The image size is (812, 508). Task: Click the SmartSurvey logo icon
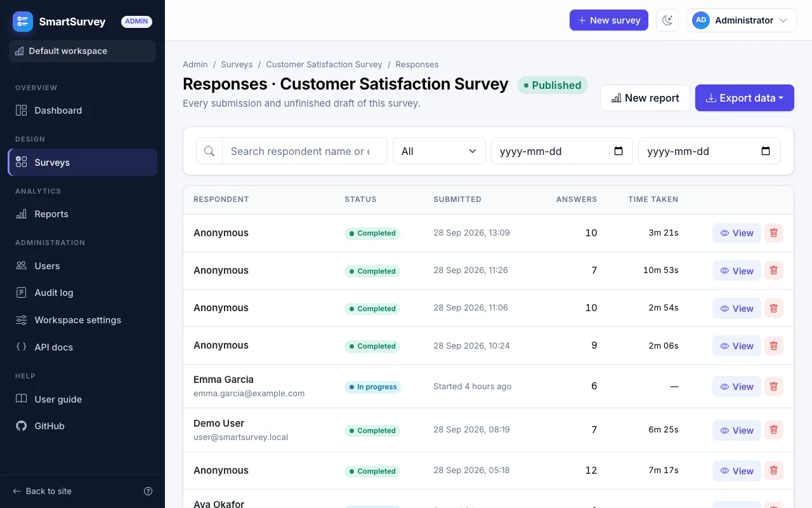click(x=23, y=22)
